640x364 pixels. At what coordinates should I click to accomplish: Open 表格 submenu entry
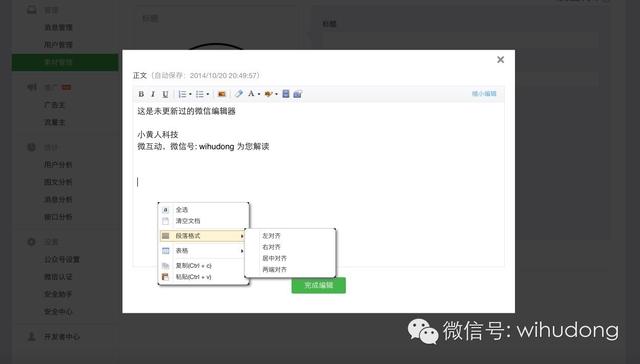tap(203, 251)
